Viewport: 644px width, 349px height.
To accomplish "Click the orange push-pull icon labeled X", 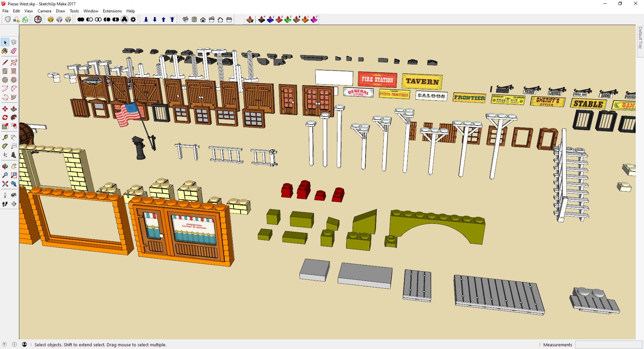I will coord(306,19).
